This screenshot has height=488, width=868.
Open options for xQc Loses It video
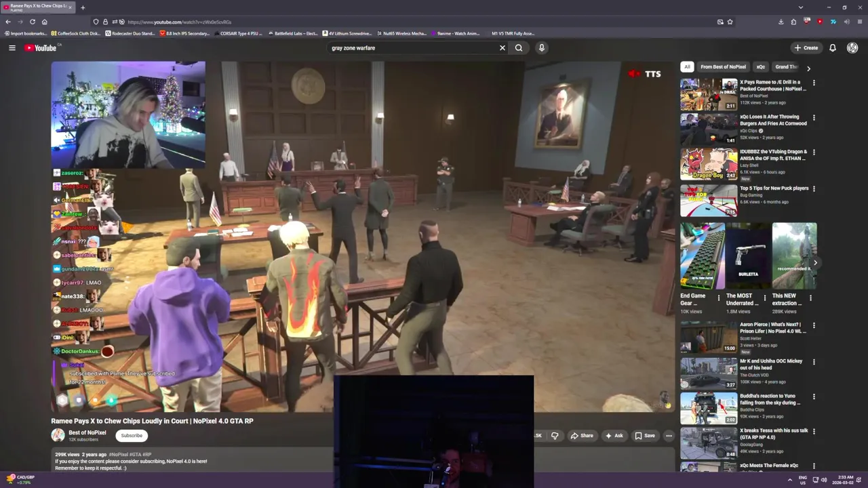click(814, 118)
